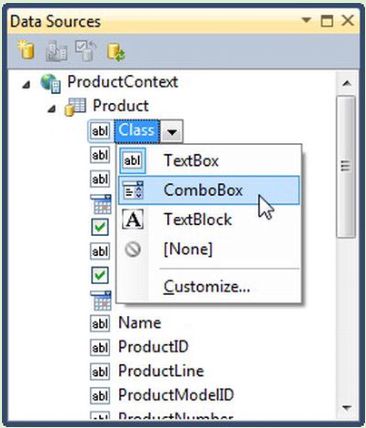The width and height of the screenshot is (366, 428).
Task: Select the TextBlock control option
Action: tap(209, 219)
